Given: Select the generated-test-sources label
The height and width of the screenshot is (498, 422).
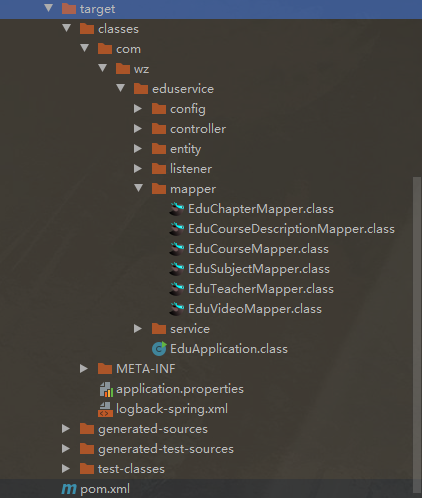Looking at the screenshot, I should 166,449.
